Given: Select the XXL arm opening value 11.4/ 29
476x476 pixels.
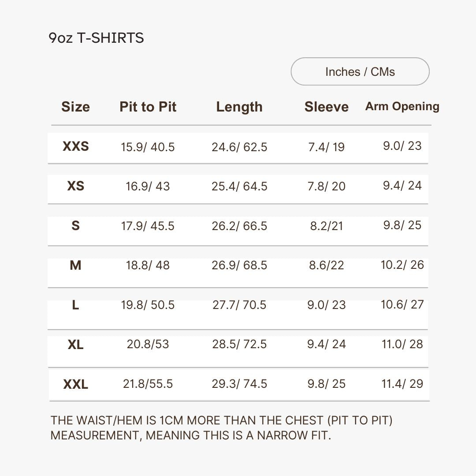Looking at the screenshot, I should tap(402, 383).
